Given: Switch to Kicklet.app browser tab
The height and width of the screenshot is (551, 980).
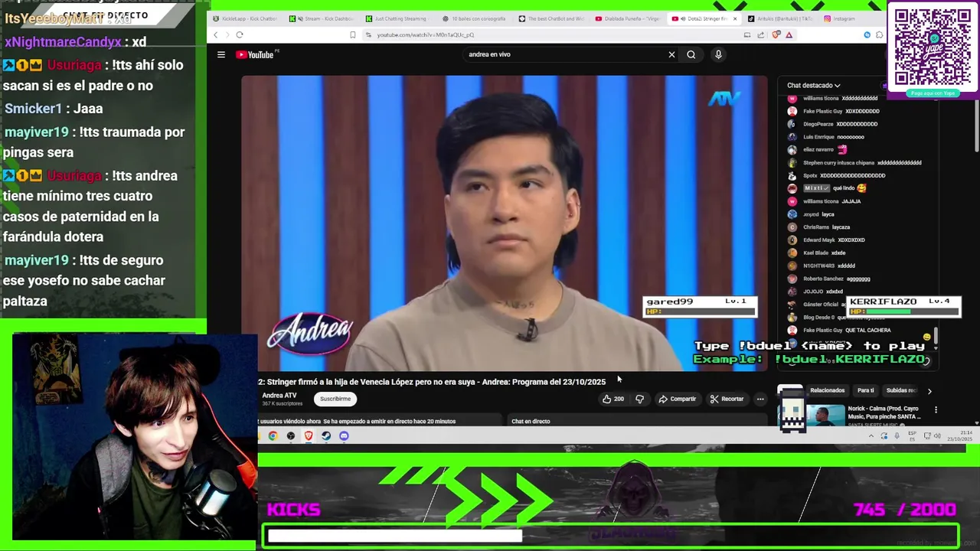Looking at the screenshot, I should pos(245,18).
